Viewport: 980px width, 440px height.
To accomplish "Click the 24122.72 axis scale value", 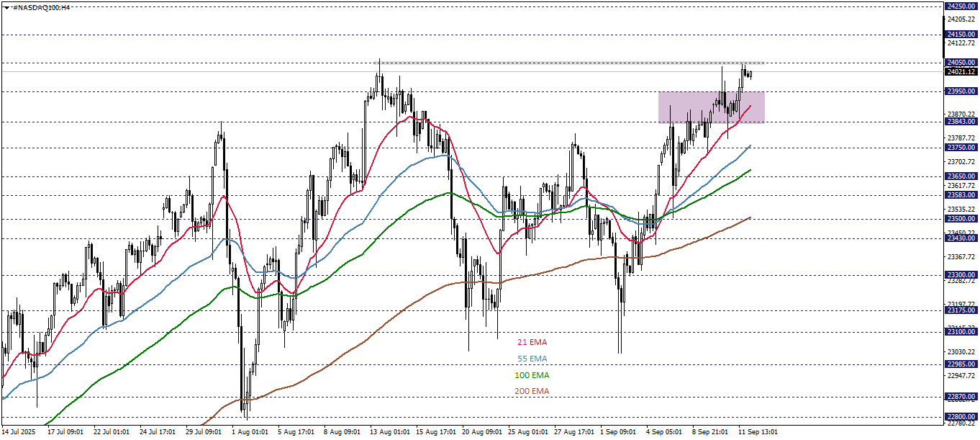I will [x=962, y=43].
